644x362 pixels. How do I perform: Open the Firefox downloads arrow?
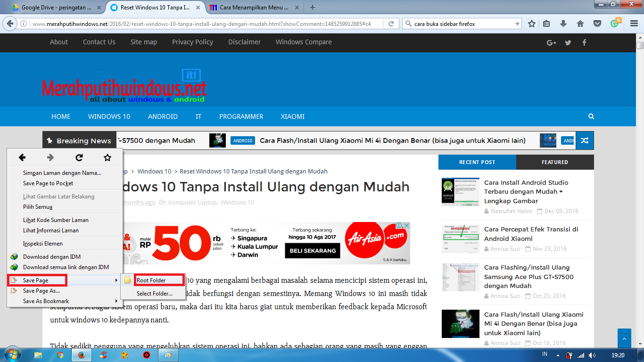[563, 24]
